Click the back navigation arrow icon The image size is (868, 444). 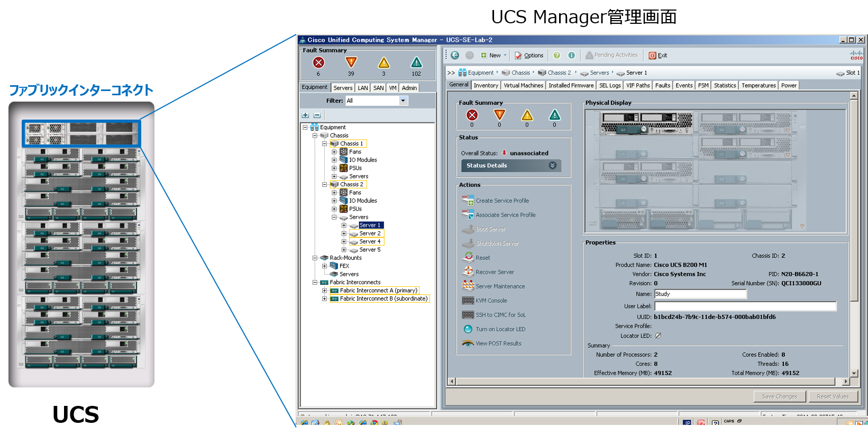[x=455, y=55]
